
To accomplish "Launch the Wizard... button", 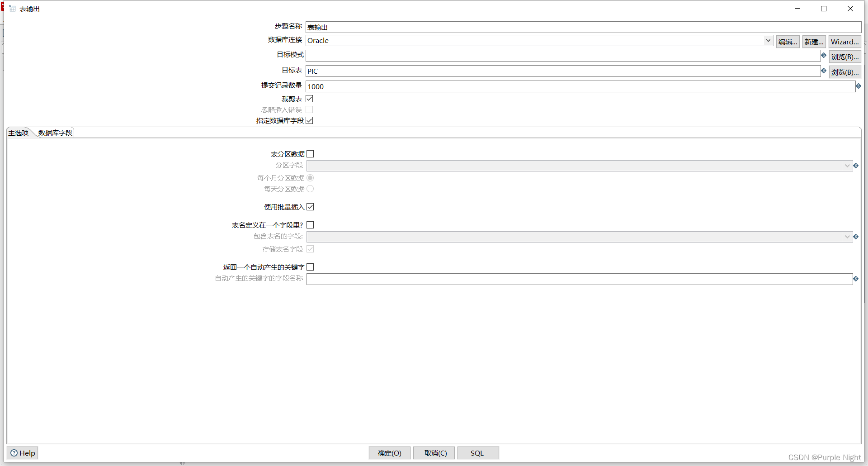I will click(x=844, y=42).
